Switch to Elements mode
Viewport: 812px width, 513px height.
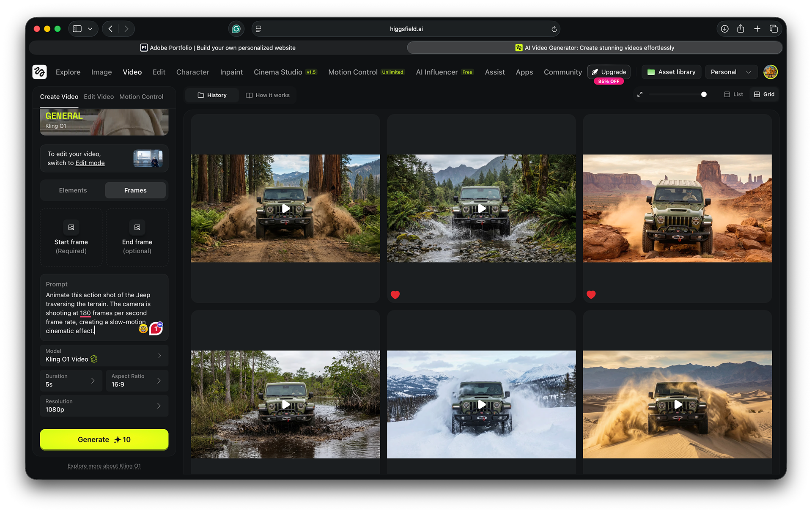[x=73, y=190]
